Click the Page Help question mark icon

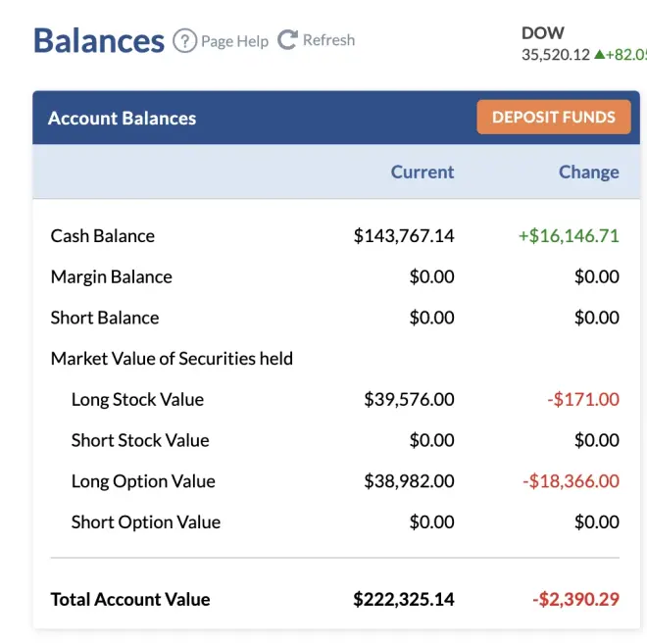click(184, 41)
